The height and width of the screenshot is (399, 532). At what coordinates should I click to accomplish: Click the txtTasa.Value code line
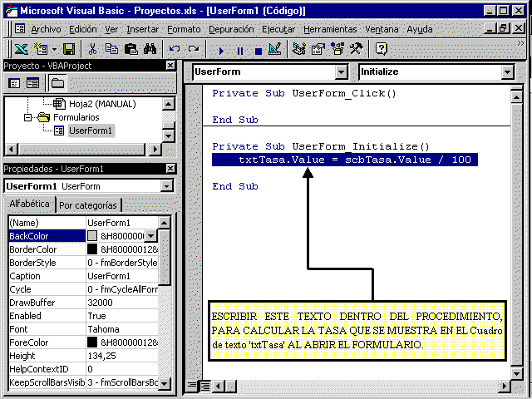[345, 160]
